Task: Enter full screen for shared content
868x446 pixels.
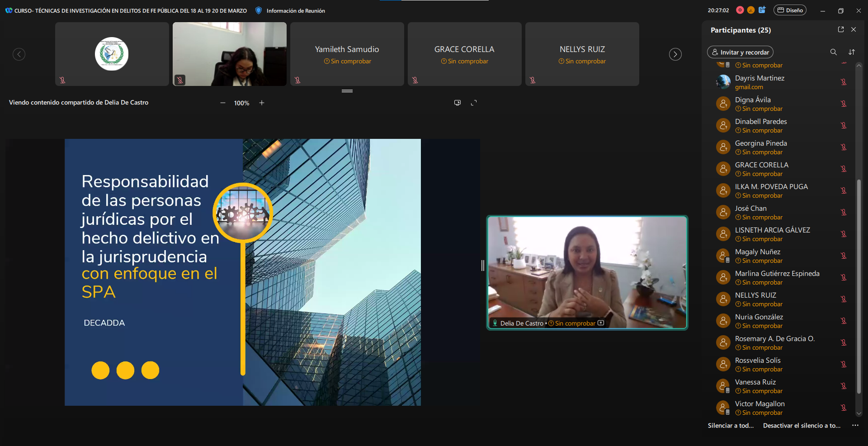Action: point(474,103)
